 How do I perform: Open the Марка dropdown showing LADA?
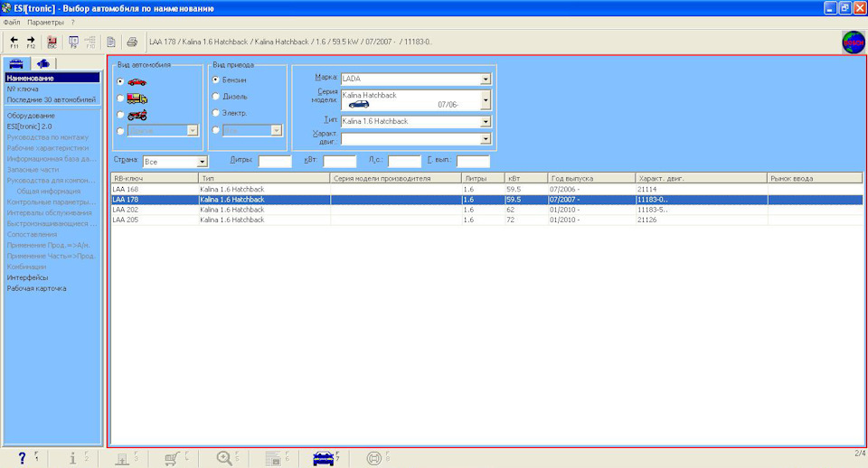click(486, 80)
